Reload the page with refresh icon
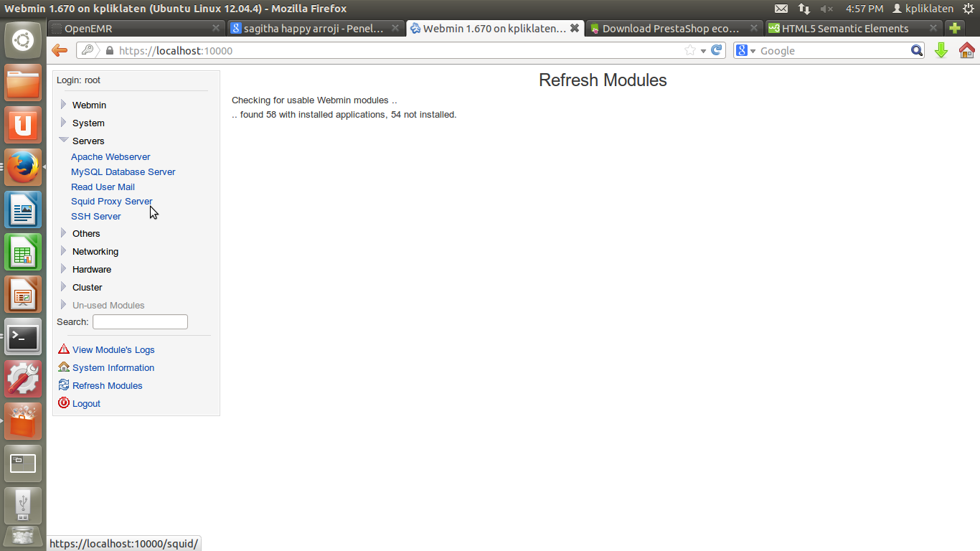 (716, 50)
